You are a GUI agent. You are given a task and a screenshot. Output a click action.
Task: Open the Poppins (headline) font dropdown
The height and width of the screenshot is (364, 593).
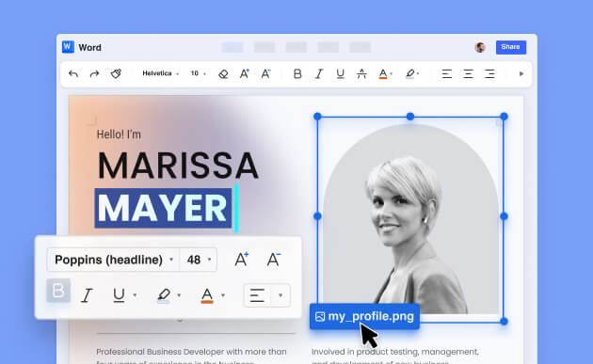pyautogui.click(x=113, y=260)
